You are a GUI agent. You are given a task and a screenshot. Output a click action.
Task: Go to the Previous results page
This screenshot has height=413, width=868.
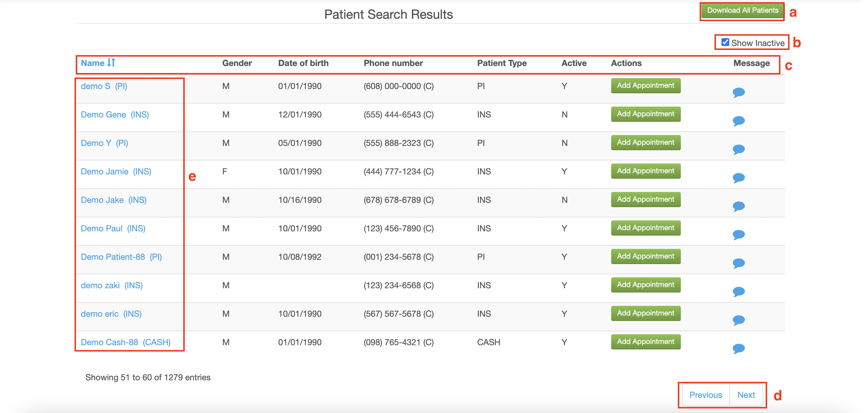705,395
